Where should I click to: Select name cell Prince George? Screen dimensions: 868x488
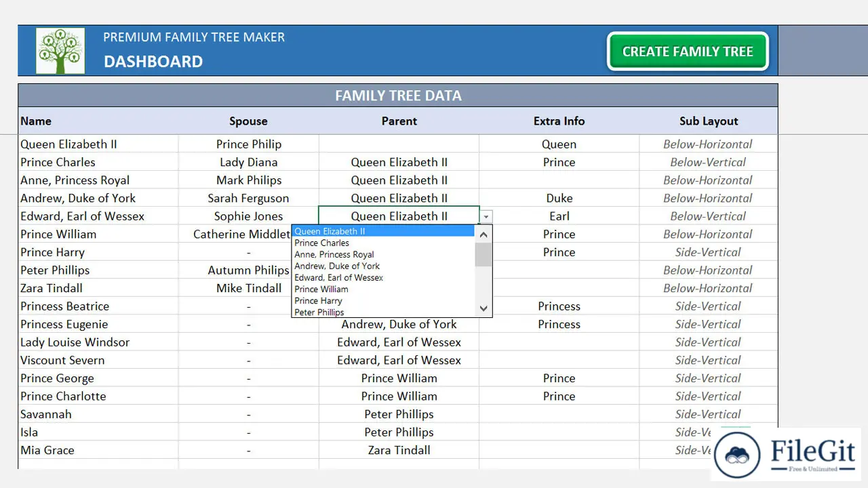[x=98, y=378]
